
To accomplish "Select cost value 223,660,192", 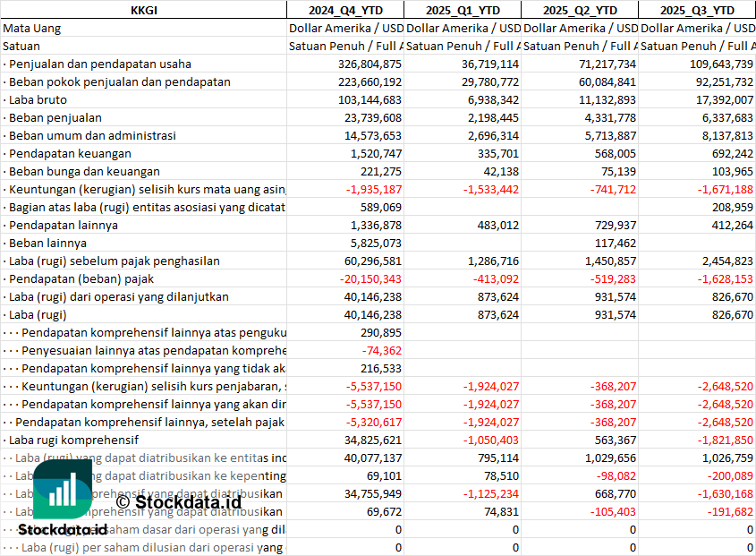I will click(370, 81).
